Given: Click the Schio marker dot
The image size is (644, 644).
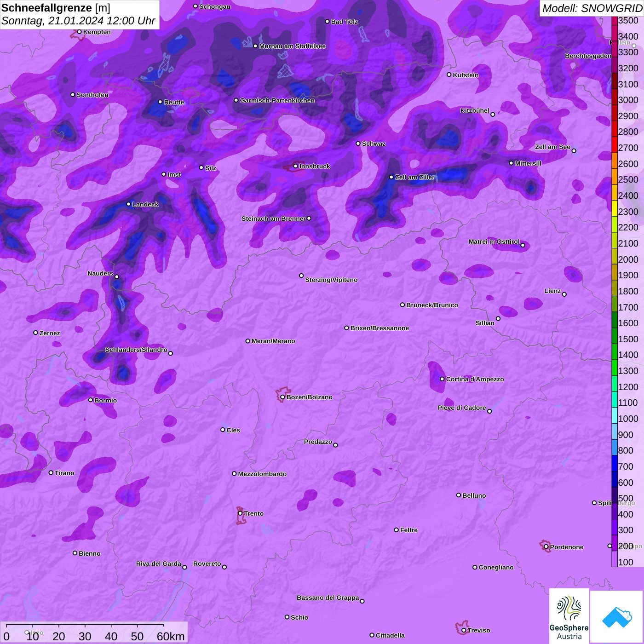Looking at the screenshot, I should 287,617.
